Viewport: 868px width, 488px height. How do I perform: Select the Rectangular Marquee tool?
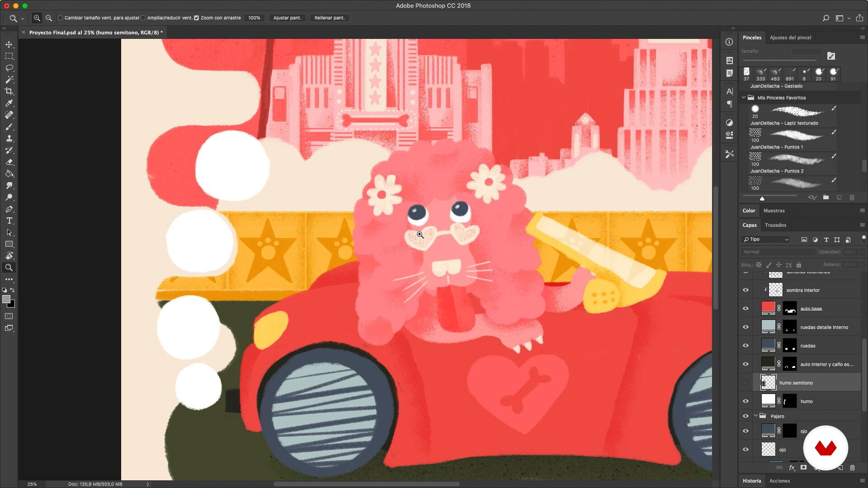(9, 56)
